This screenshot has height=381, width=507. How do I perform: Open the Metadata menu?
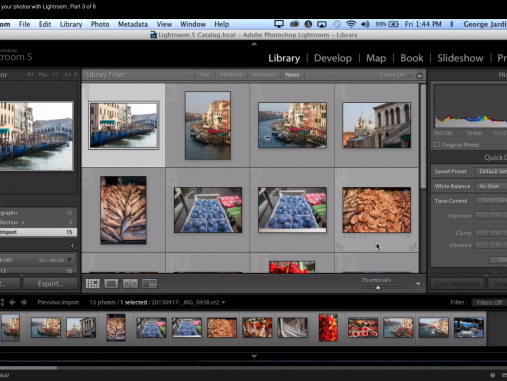pos(133,24)
